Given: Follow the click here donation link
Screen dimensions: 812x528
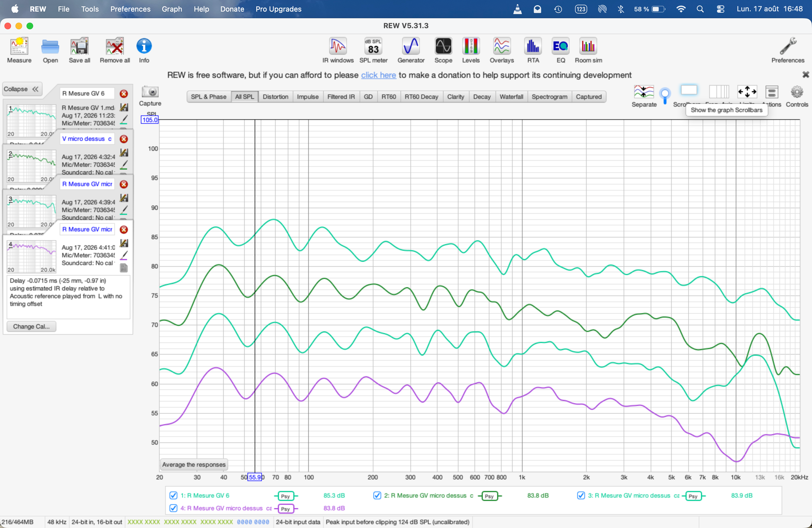Looking at the screenshot, I should (x=378, y=75).
